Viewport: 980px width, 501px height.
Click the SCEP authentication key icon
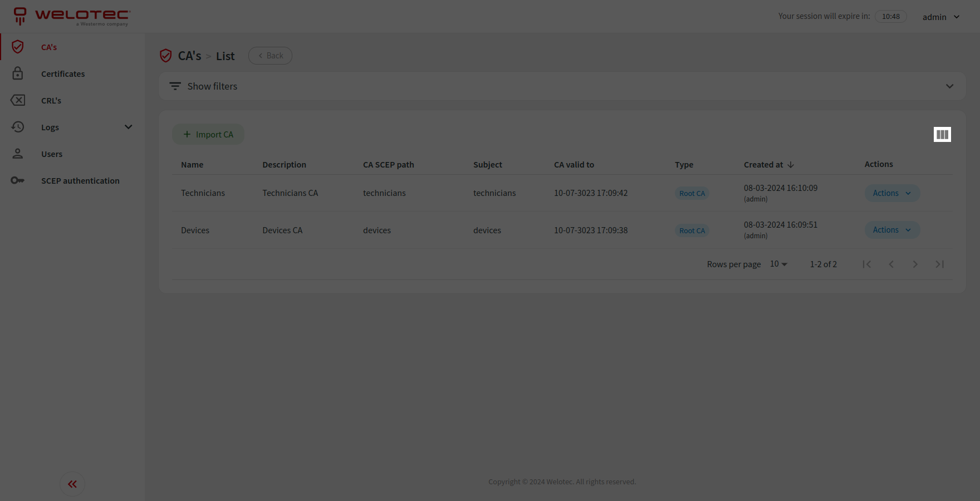coord(18,180)
